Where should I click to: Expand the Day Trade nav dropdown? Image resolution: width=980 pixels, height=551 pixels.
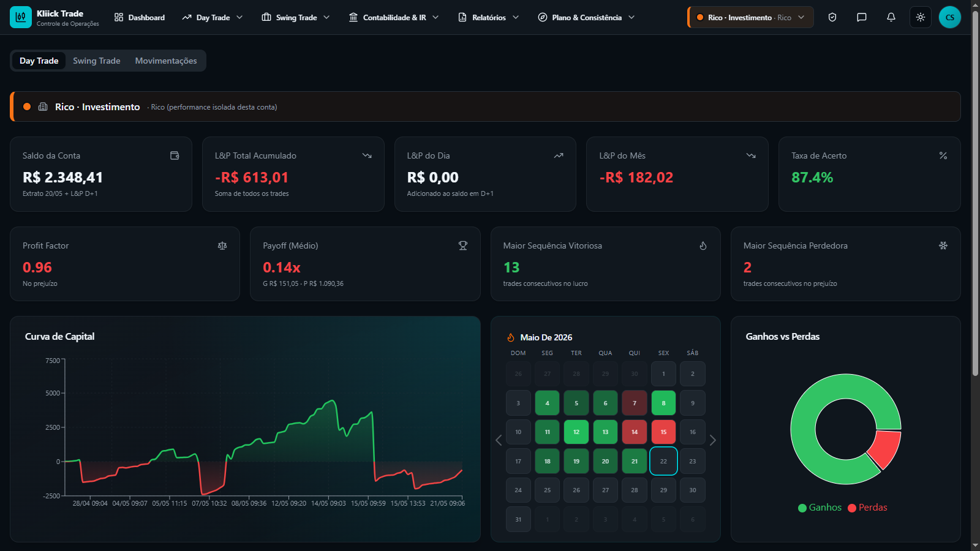coord(213,17)
